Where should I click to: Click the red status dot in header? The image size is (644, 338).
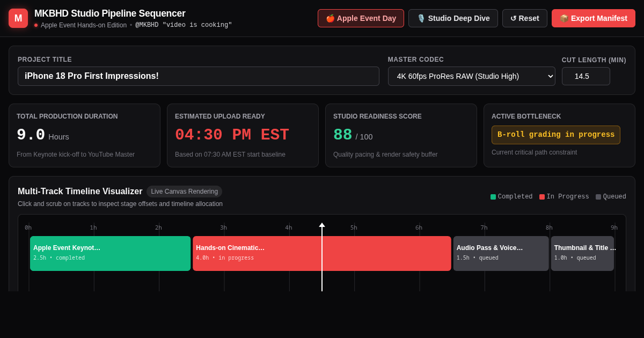[x=36, y=25]
